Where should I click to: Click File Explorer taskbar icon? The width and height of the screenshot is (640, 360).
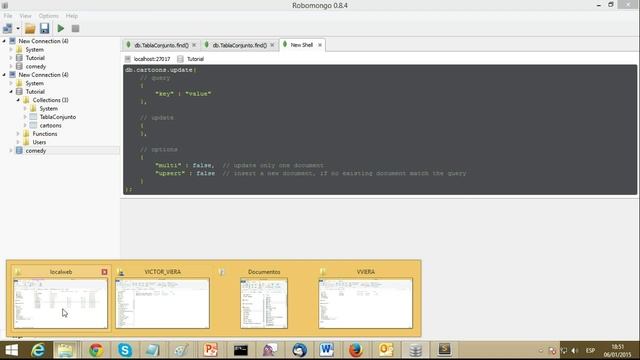(65, 350)
